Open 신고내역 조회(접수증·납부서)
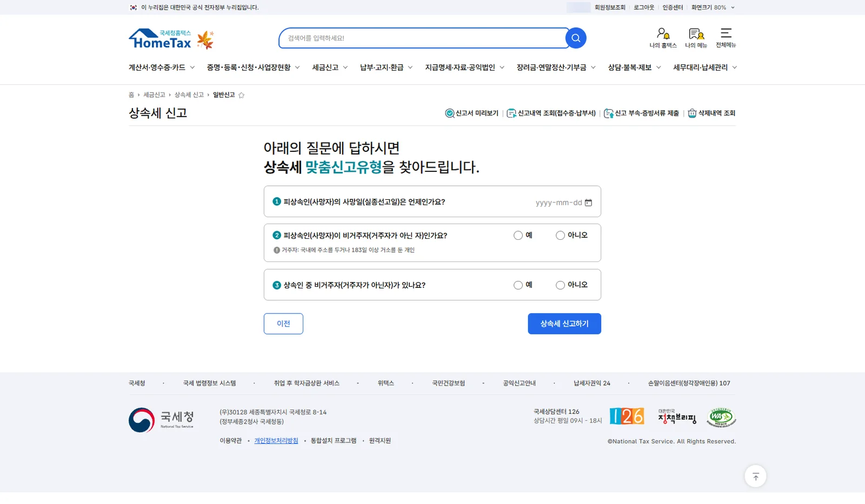865x504 pixels. [551, 113]
